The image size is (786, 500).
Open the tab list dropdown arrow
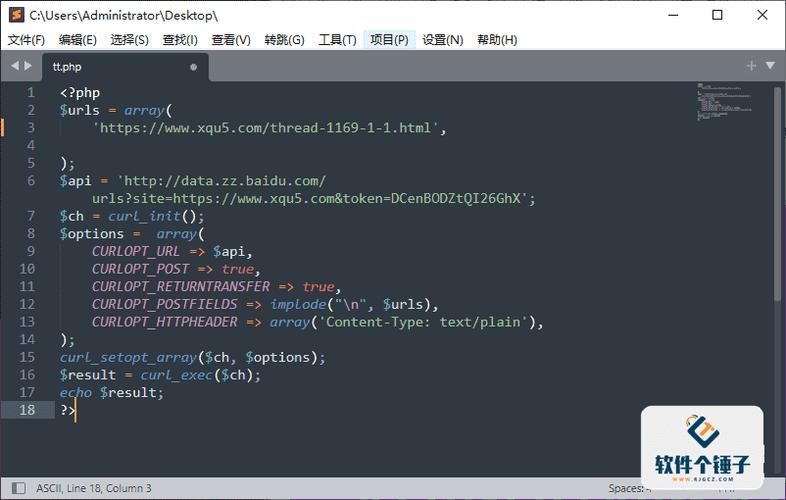[x=770, y=66]
